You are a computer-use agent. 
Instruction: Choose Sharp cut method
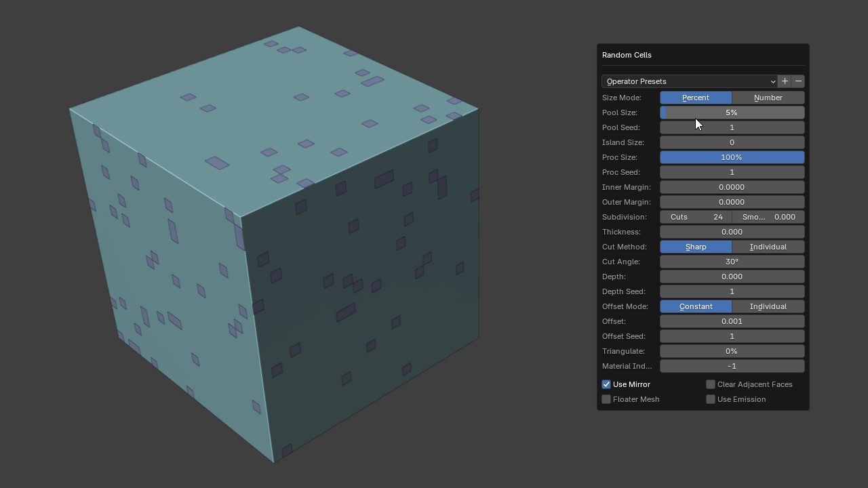pyautogui.click(x=696, y=247)
